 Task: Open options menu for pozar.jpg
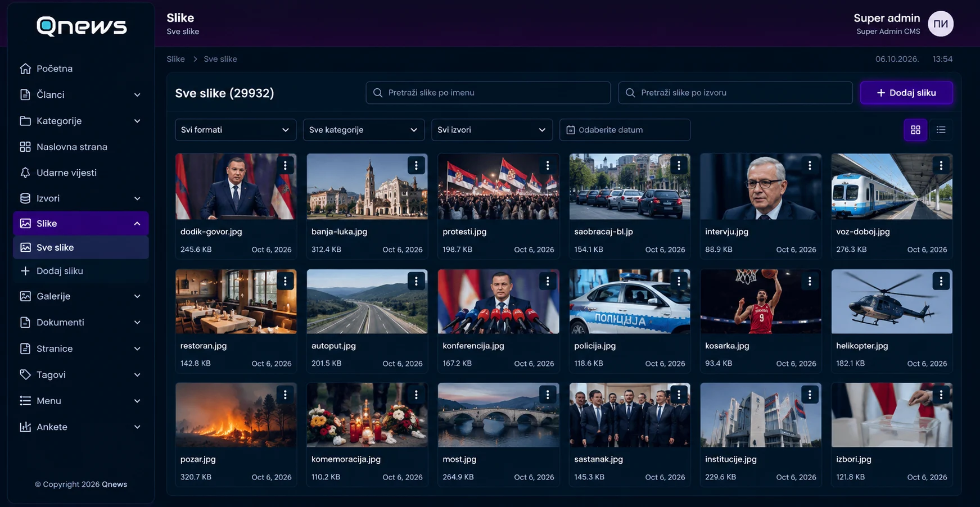(285, 395)
